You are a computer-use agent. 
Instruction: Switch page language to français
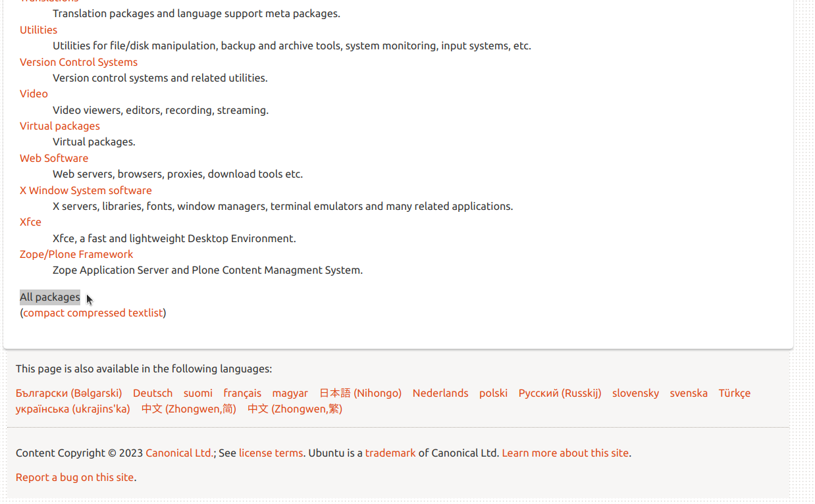242,393
